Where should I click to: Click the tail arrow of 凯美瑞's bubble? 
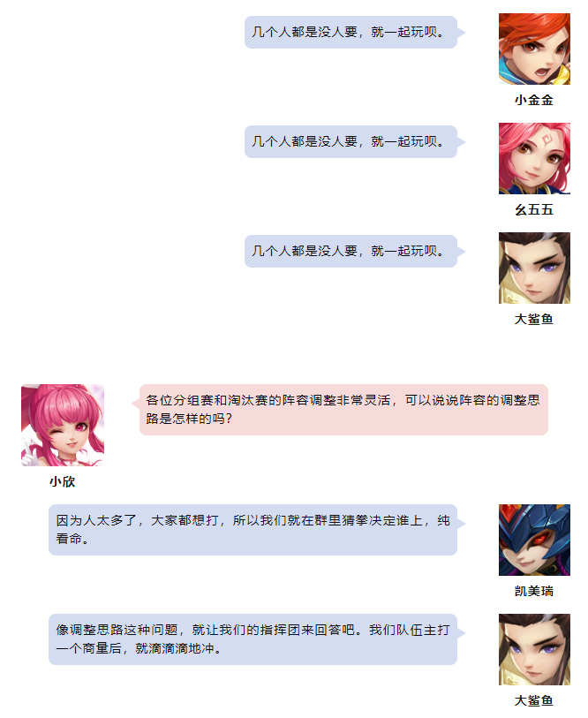[x=462, y=524]
